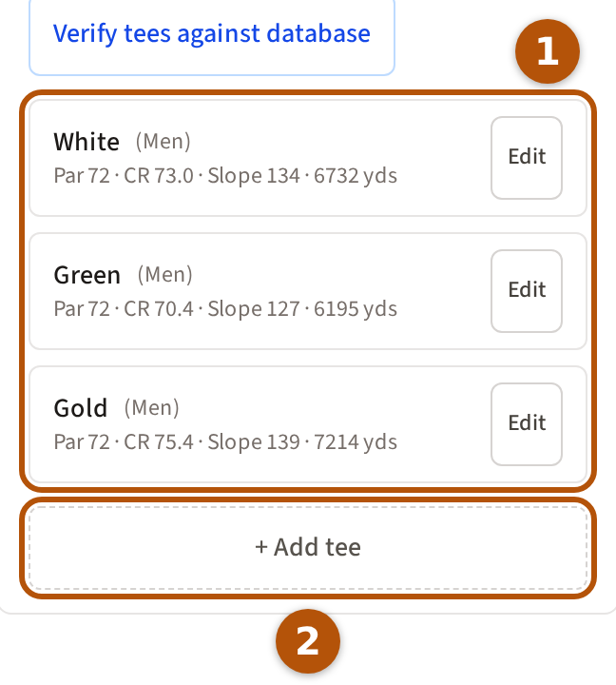Click the plus sign in Add tee
This screenshot has height=685, width=616.
[261, 547]
